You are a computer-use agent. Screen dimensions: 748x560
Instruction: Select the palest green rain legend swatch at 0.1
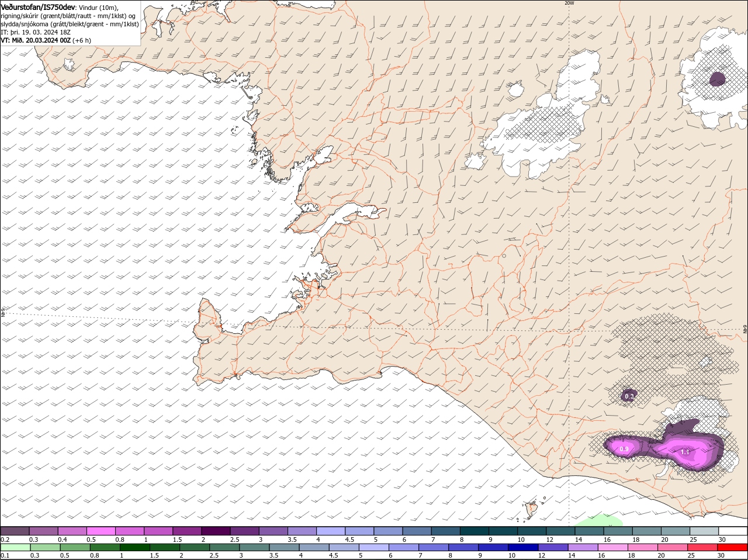tap(16, 547)
